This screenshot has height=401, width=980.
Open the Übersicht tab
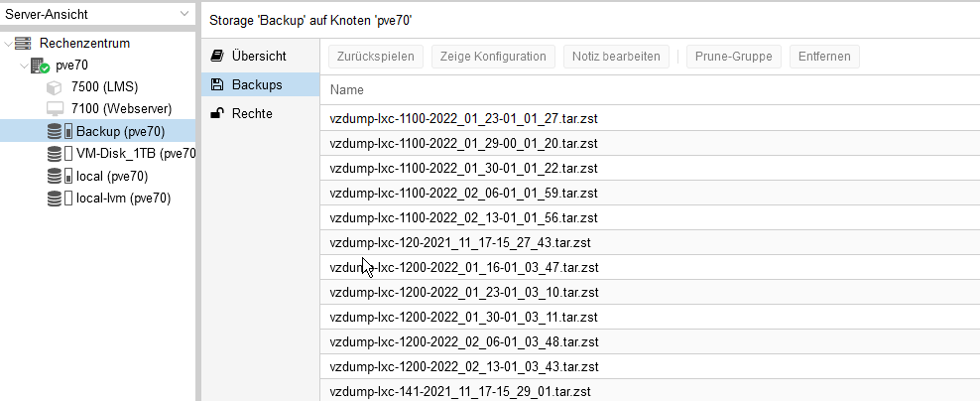pyautogui.click(x=258, y=57)
